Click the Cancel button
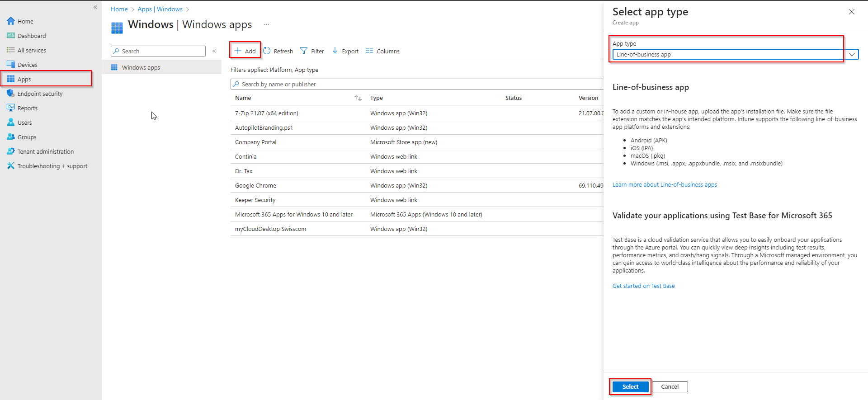The width and height of the screenshot is (868, 400). [x=670, y=387]
